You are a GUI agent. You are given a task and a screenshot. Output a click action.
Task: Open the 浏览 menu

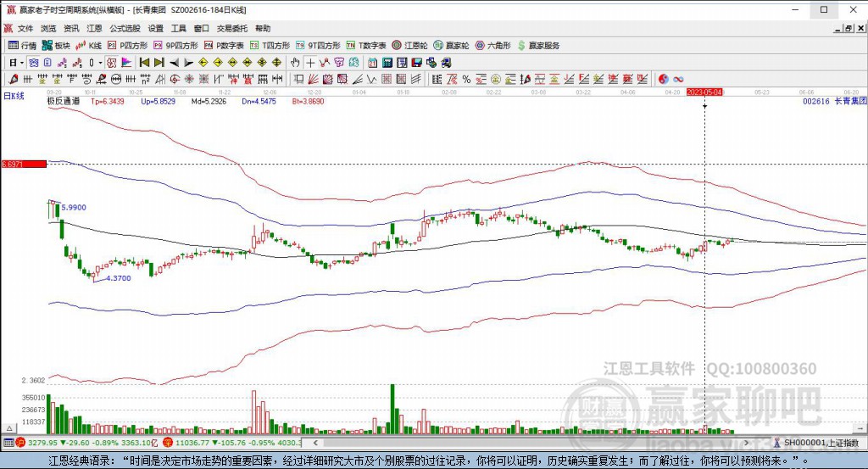click(x=48, y=28)
